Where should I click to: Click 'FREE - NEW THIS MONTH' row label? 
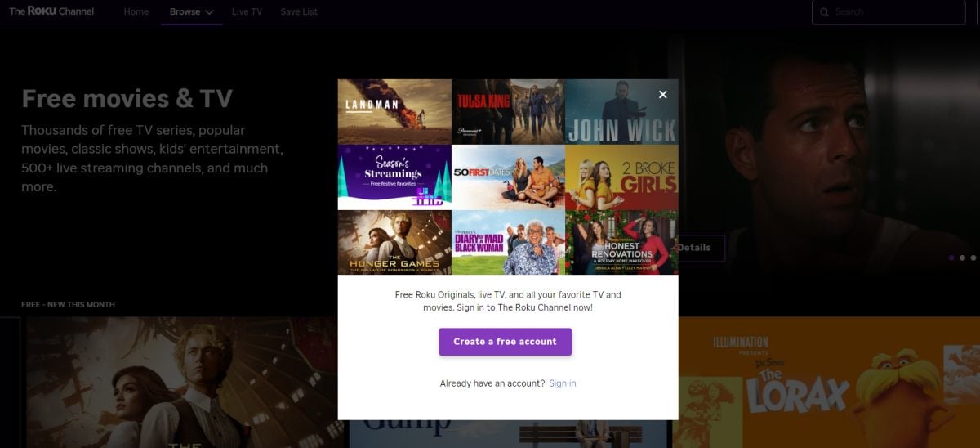pyautogui.click(x=68, y=305)
